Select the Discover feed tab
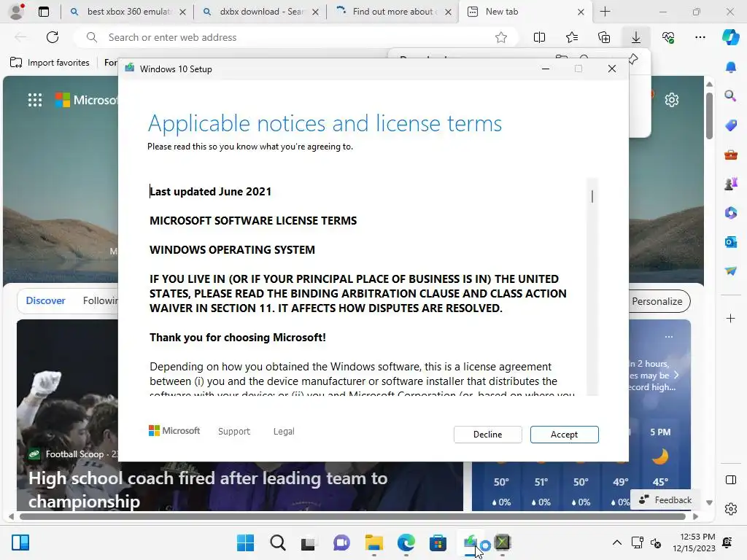The width and height of the screenshot is (747, 560). [x=45, y=300]
